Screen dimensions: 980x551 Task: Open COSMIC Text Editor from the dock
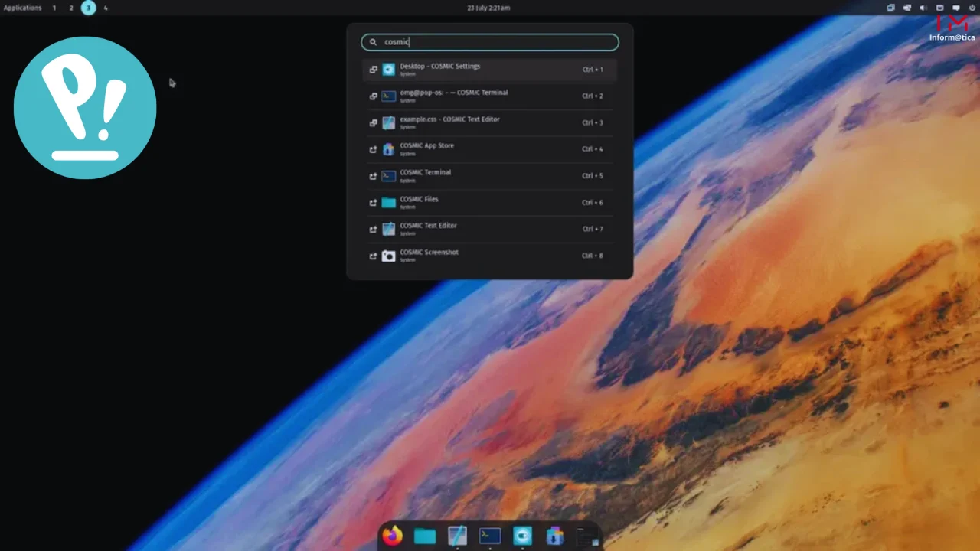(x=457, y=536)
